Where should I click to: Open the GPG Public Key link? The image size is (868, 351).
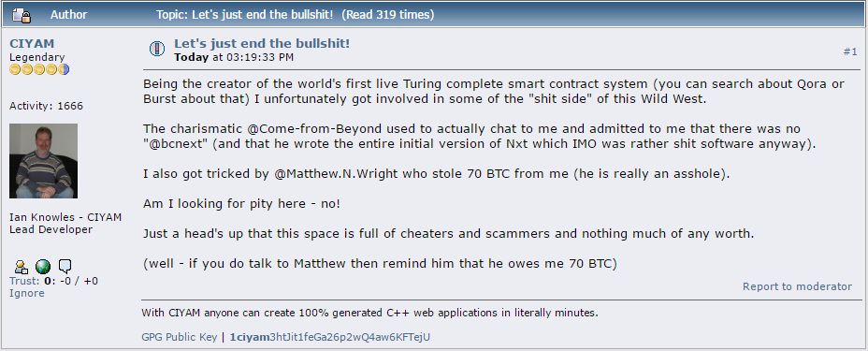click(180, 337)
